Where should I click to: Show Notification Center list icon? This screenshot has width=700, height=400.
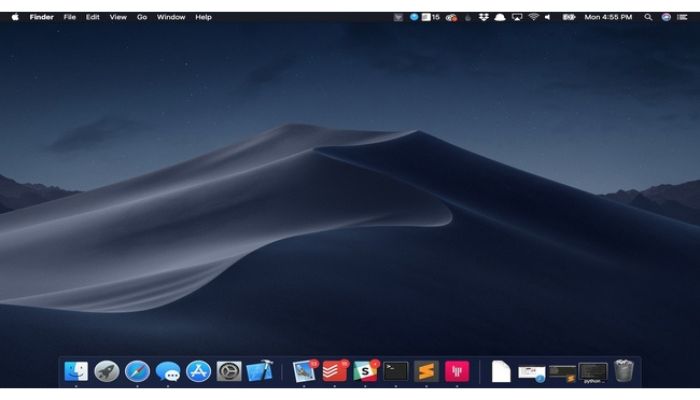click(682, 17)
